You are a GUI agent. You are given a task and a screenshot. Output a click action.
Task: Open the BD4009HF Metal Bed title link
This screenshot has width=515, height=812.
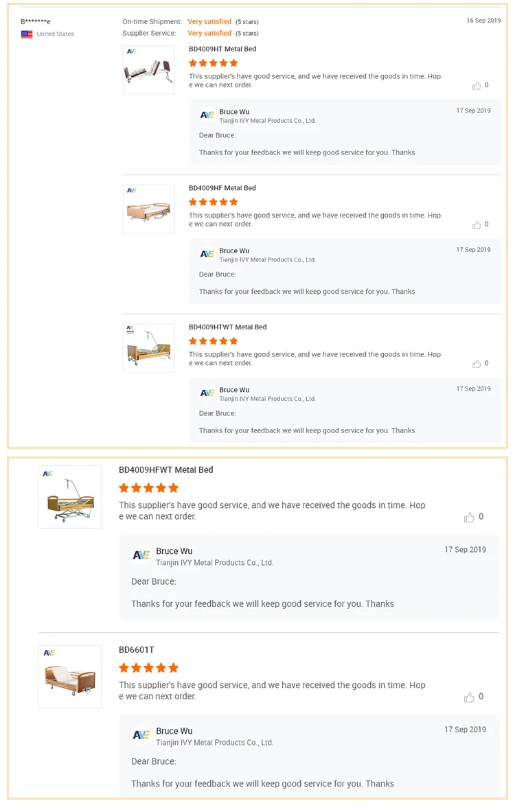[222, 188]
